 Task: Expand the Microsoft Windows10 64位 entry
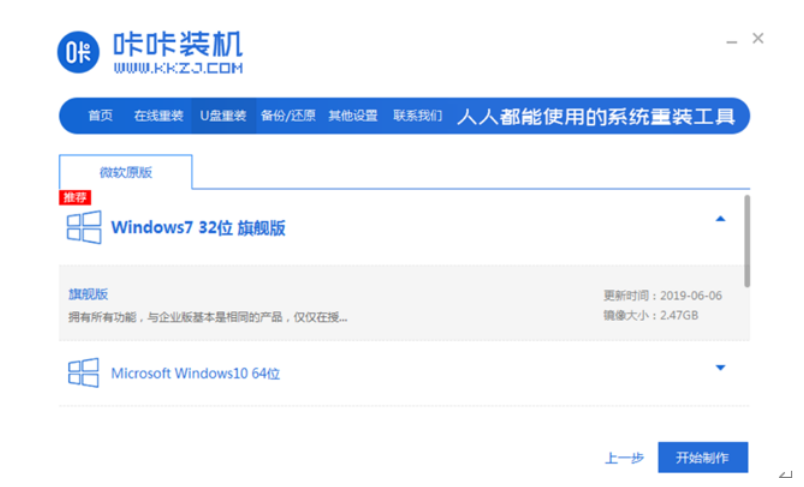click(x=720, y=368)
